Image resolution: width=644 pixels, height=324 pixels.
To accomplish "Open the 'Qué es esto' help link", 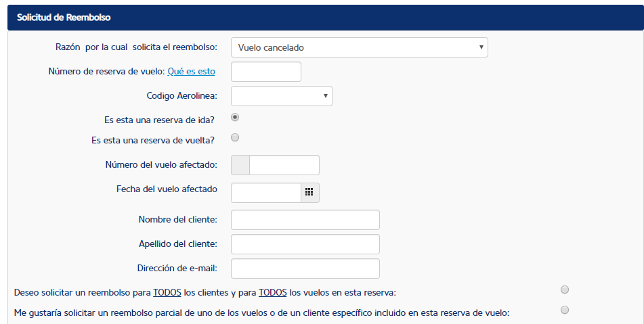I will pyautogui.click(x=192, y=72).
